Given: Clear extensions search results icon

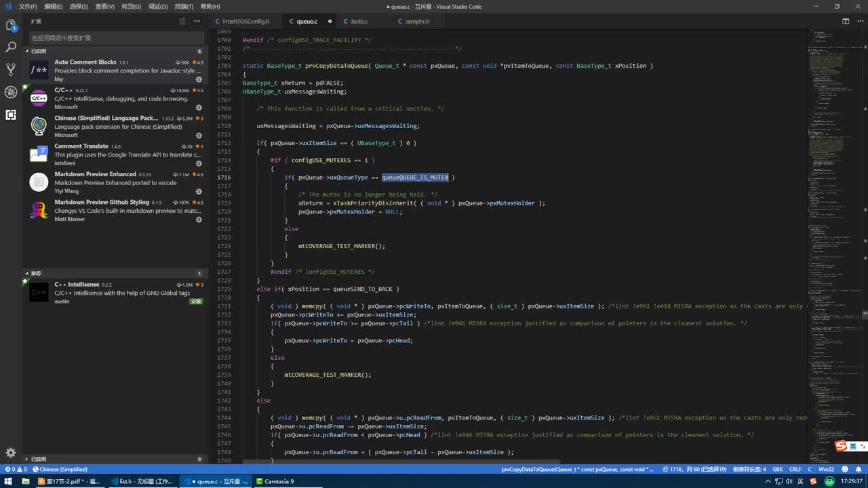Looking at the screenshot, I should point(182,21).
